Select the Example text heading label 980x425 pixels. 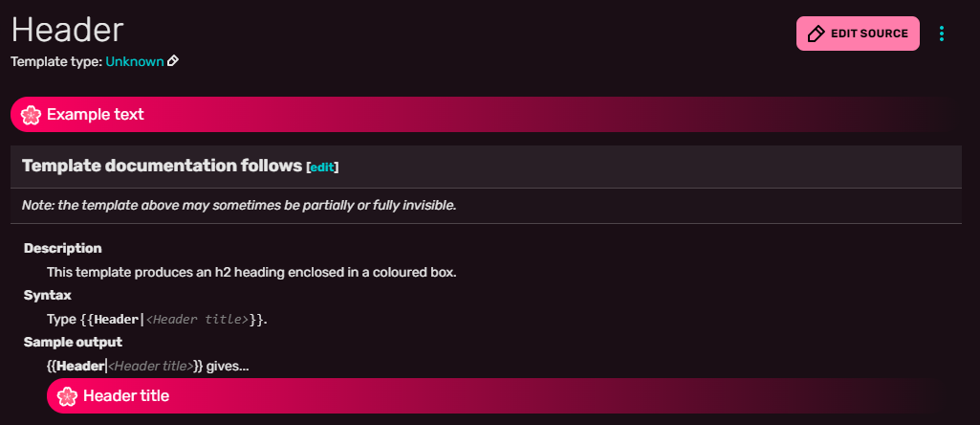pyautogui.click(x=96, y=115)
